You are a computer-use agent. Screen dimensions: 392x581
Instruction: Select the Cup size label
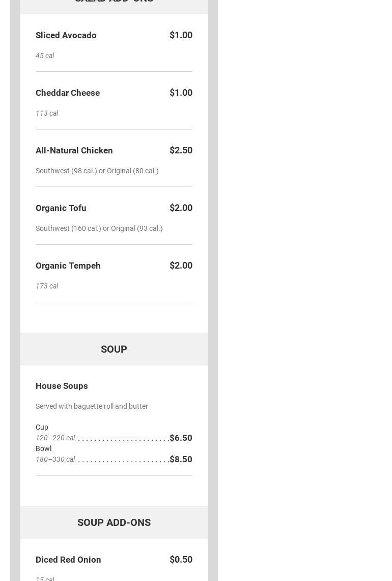pos(42,427)
